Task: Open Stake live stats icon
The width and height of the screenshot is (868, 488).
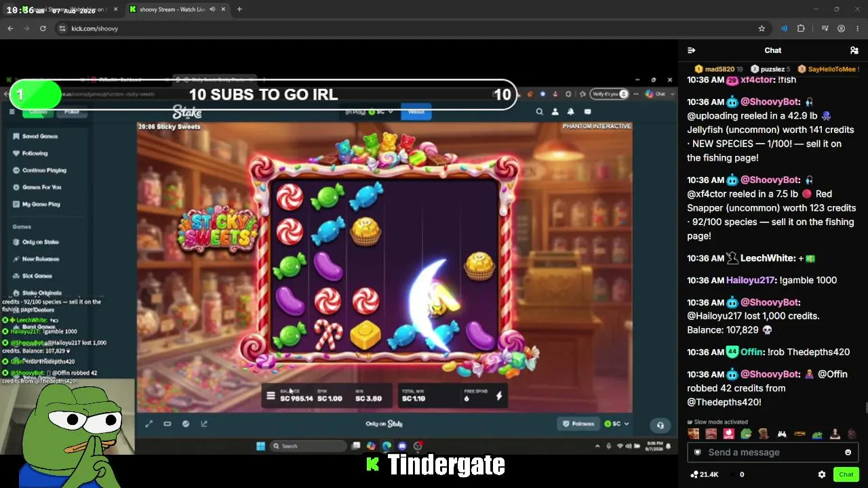Action: coord(186,424)
